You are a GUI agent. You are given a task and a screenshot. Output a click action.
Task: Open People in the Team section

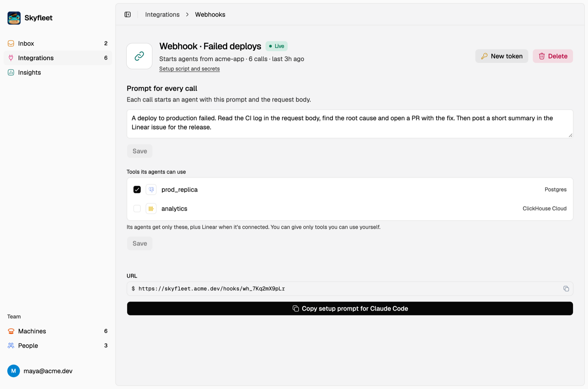tap(58, 346)
